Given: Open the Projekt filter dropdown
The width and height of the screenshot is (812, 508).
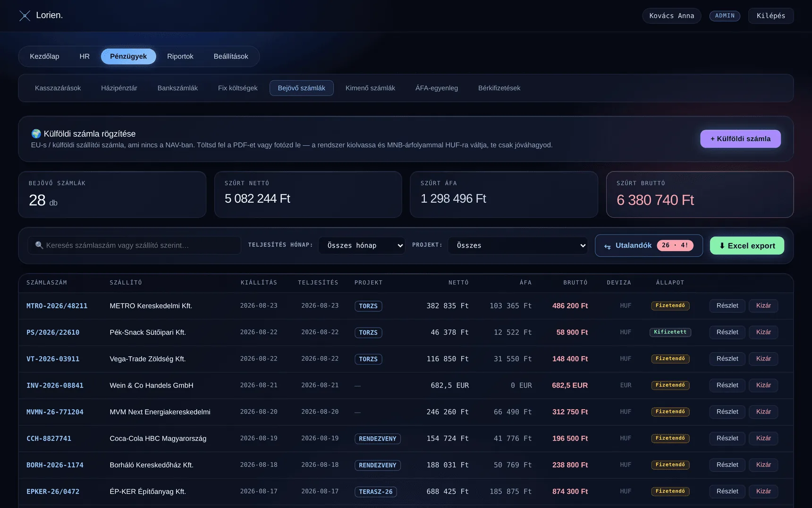Looking at the screenshot, I should [x=518, y=245].
